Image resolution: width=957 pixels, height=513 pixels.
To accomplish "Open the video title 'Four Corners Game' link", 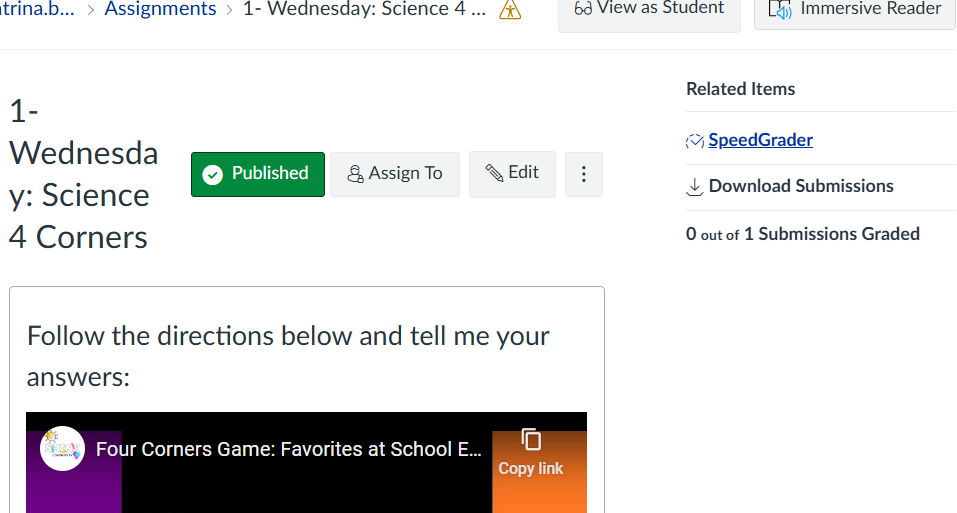I will [288, 449].
